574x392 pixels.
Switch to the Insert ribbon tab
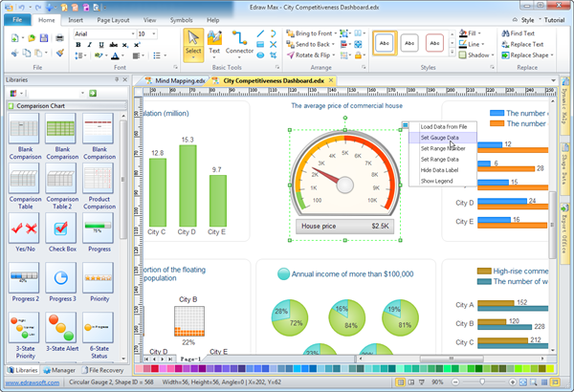pyautogui.click(x=76, y=20)
